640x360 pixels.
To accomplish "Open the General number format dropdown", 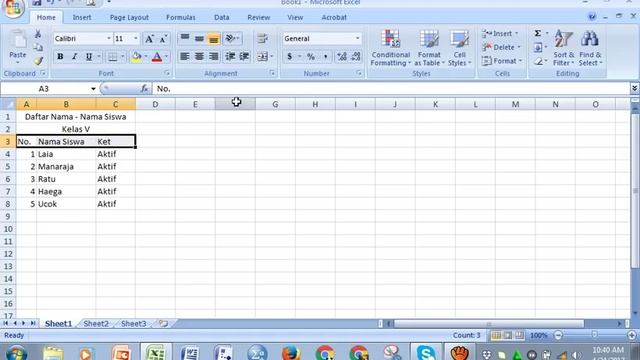I will [358, 39].
